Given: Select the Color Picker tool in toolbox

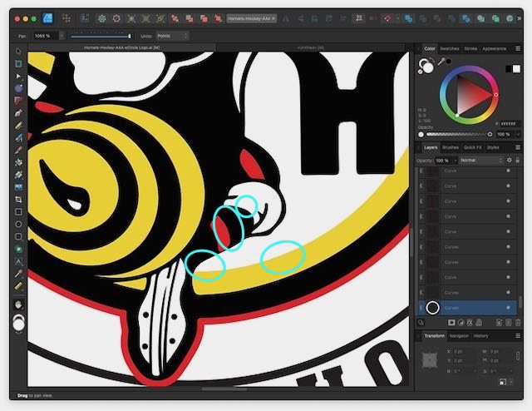Looking at the screenshot, I should click(18, 274).
